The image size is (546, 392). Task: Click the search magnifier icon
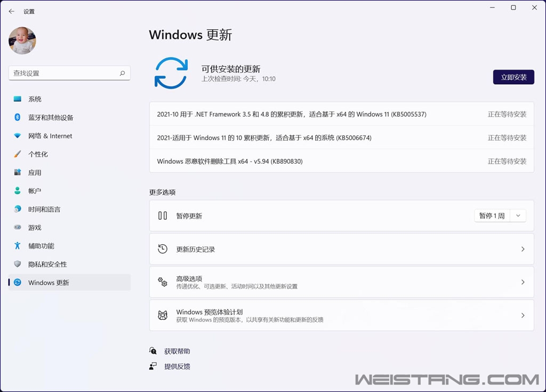(122, 73)
